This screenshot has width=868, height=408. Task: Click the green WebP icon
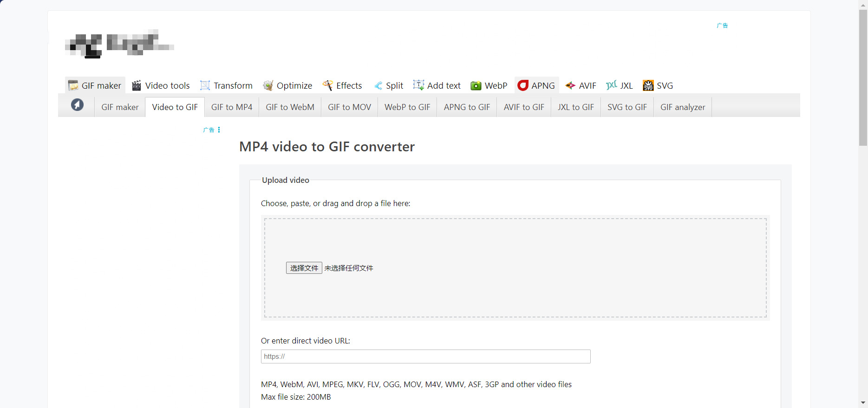[476, 86]
